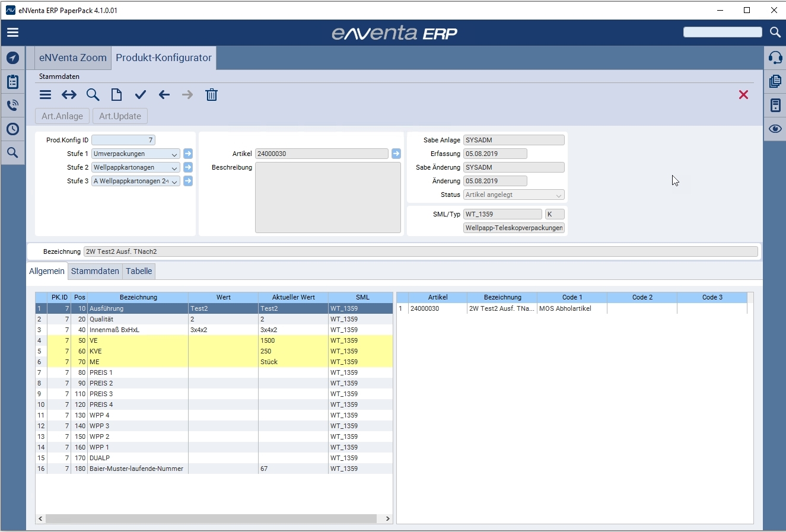This screenshot has width=786, height=532.
Task: Click the MOS Abholartikel cell
Action: [x=572, y=308]
